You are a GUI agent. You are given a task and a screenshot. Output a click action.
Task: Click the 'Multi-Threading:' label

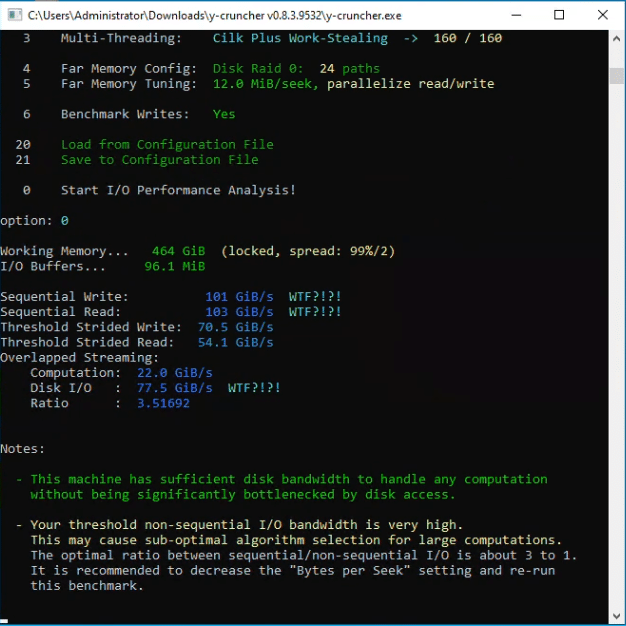[121, 38]
